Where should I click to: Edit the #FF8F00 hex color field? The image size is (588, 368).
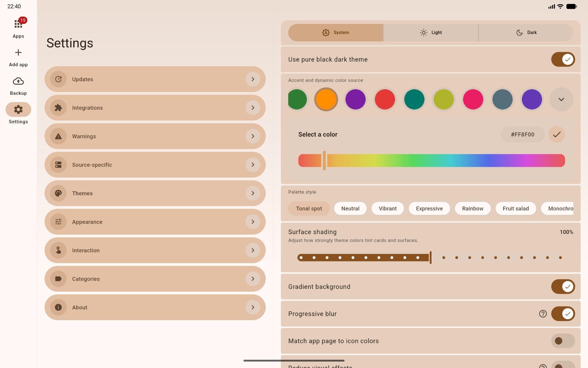(x=522, y=134)
